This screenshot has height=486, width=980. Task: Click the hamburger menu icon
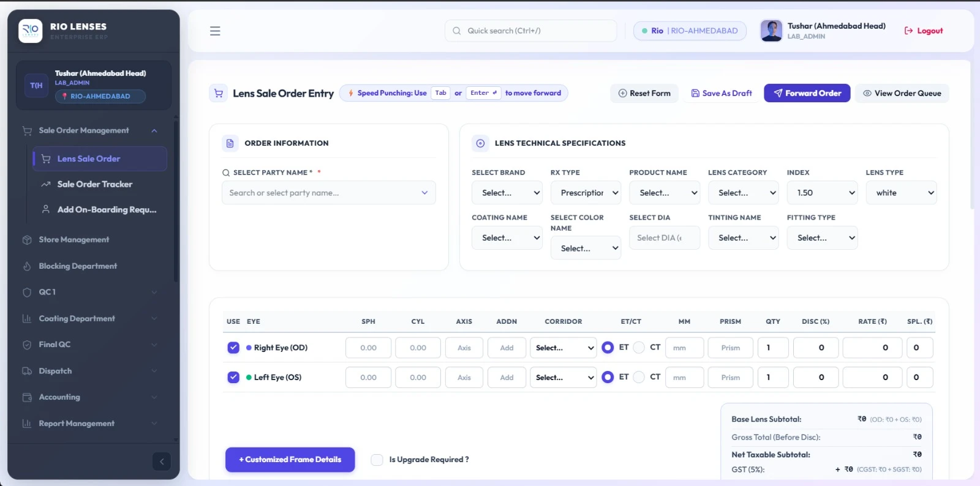(x=215, y=31)
